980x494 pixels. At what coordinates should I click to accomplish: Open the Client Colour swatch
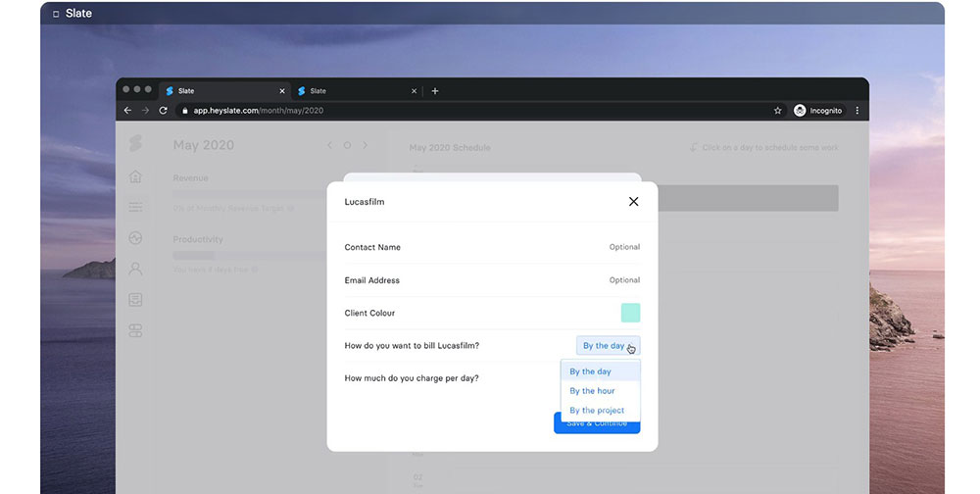pos(630,313)
